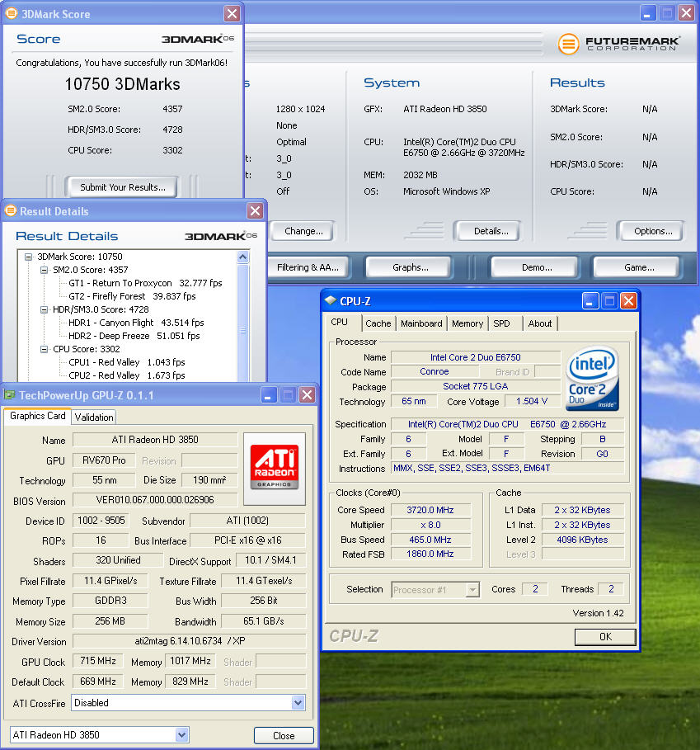
Task: Minimize the CPU-Z window
Action: (x=590, y=301)
